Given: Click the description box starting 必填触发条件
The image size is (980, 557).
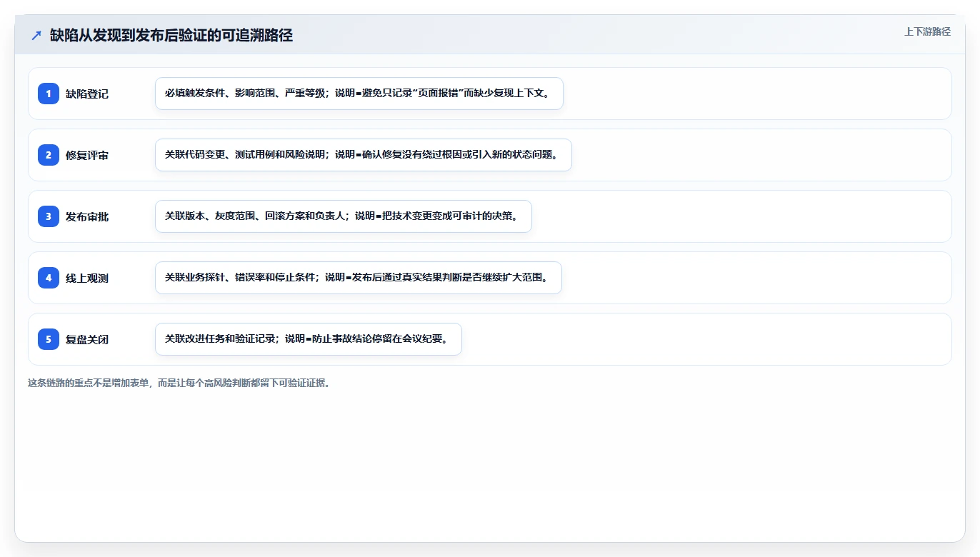Looking at the screenshot, I should tap(359, 94).
